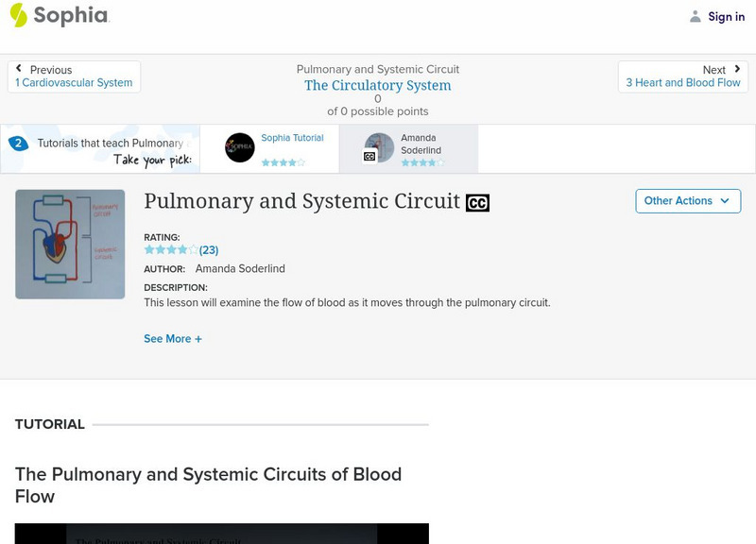Click Amanda Soderlind's avatar photo
The height and width of the screenshot is (544, 756).
click(379, 147)
